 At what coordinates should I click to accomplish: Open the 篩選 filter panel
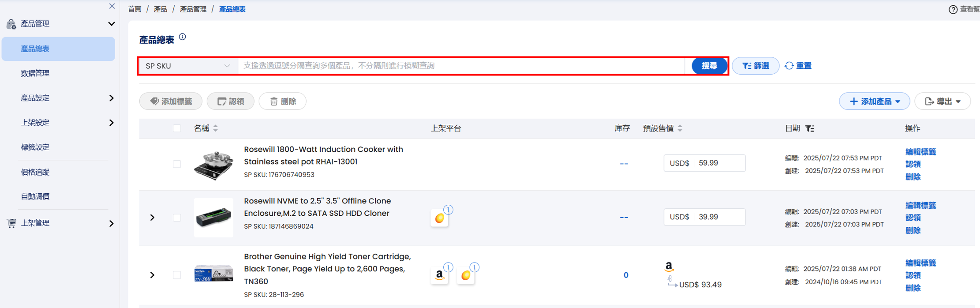[x=756, y=66]
